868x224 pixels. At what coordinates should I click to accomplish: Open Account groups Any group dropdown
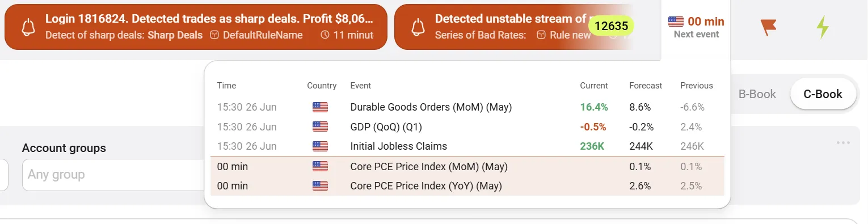112,175
